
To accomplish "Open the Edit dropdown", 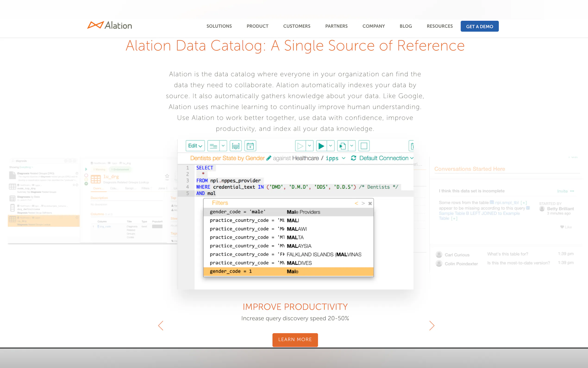I will pyautogui.click(x=195, y=146).
